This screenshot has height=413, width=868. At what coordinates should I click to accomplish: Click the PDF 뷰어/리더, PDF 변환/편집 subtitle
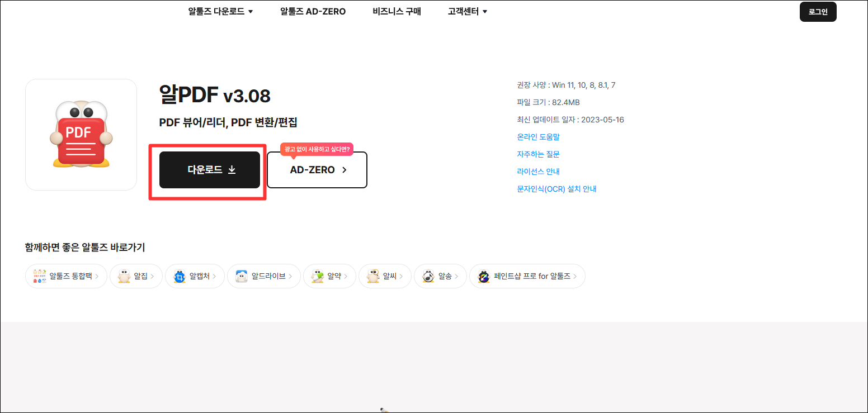(x=228, y=123)
